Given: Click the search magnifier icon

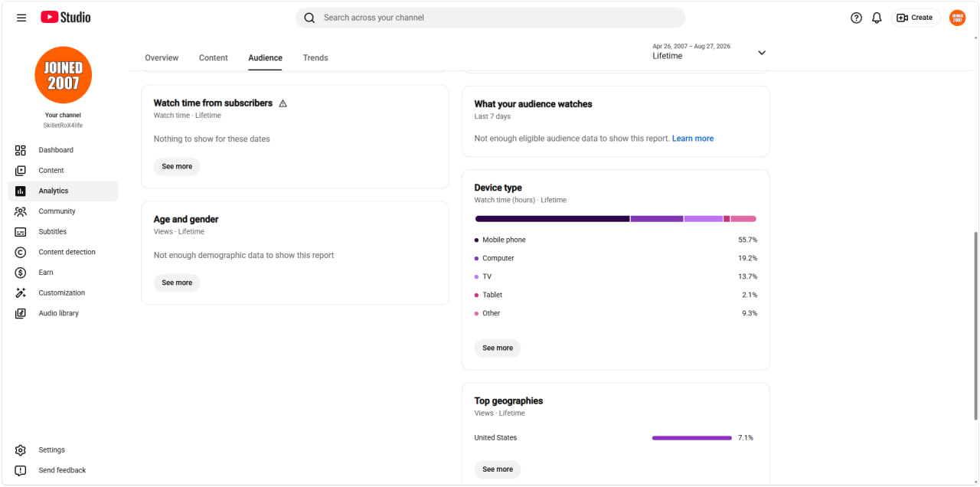Looking at the screenshot, I should click(309, 18).
